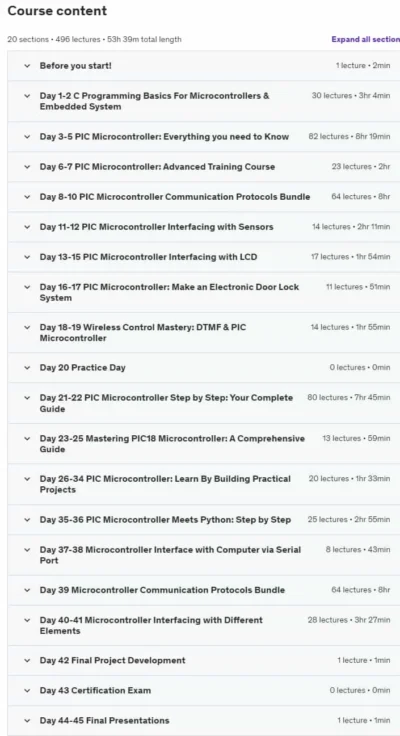Expand the Day 43 Certification Exam chevron
This screenshot has height=736, width=400.
(x=27, y=690)
